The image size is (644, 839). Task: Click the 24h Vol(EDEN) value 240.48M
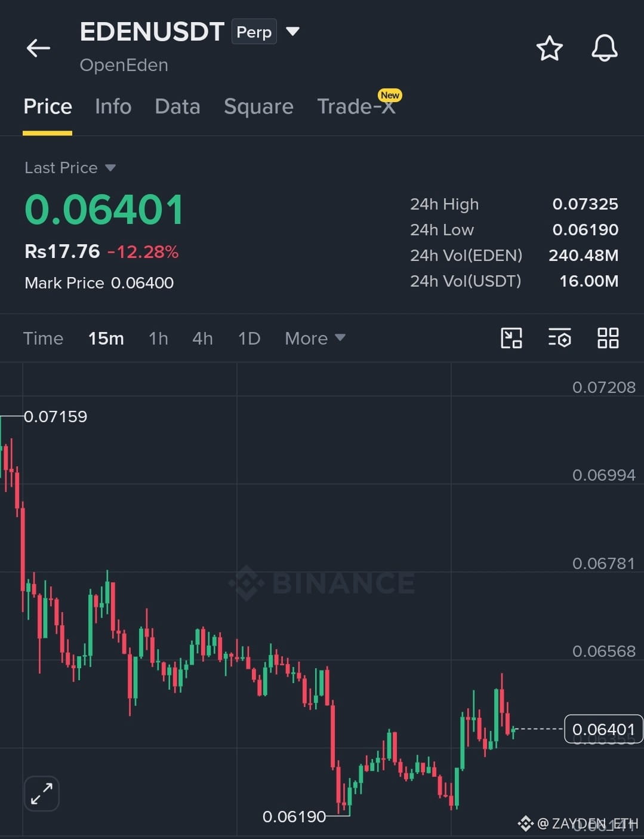pyautogui.click(x=583, y=256)
